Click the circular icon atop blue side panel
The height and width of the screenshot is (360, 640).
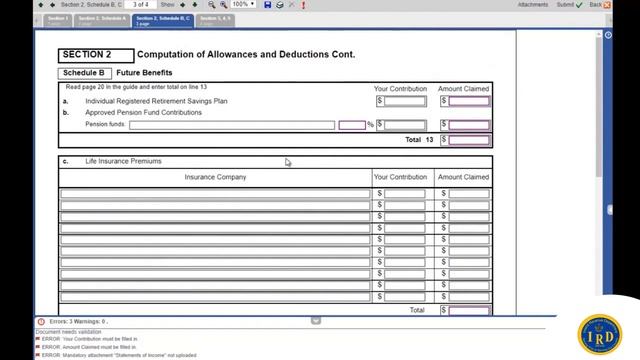click(608, 35)
